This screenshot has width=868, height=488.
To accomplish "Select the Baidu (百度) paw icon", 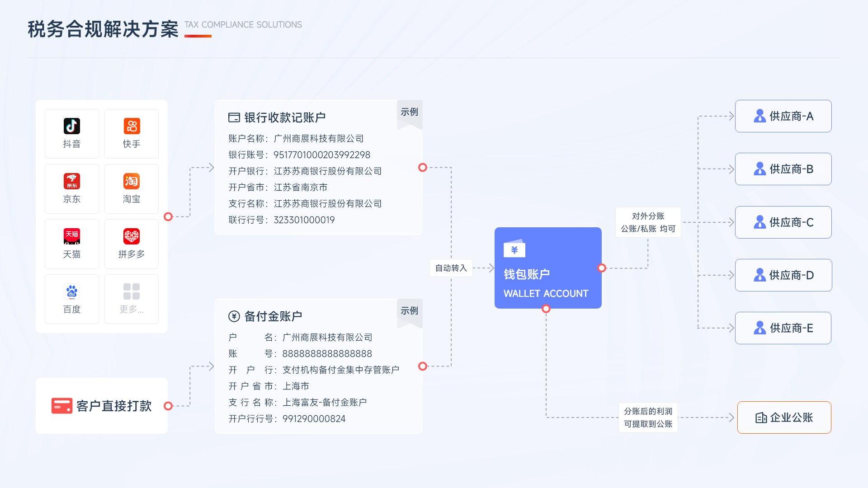I will [71, 291].
